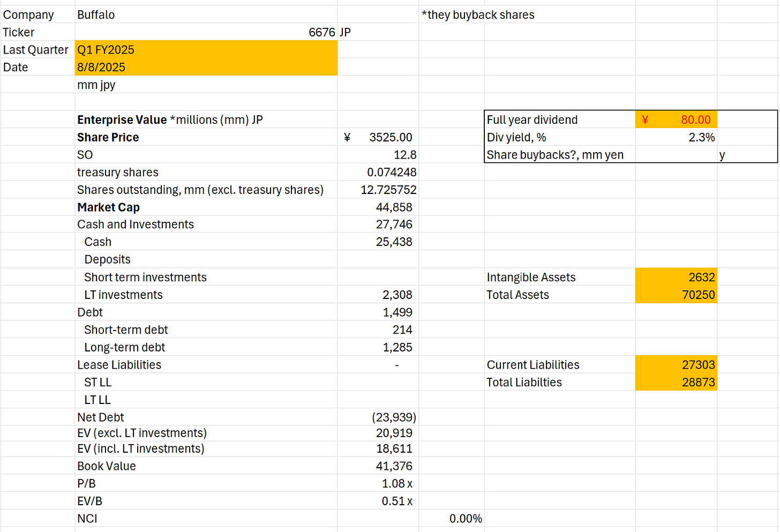This screenshot has width=780, height=532.
Task: Click the "Intangible Assets" label
Action: [x=531, y=277]
